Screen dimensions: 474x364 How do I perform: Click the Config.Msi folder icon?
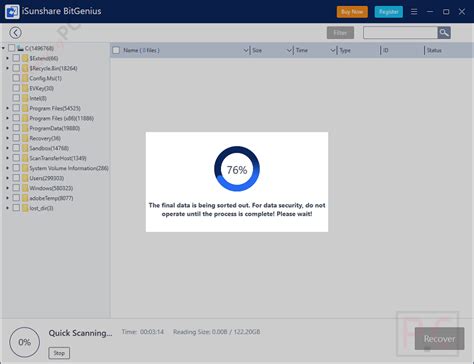point(25,78)
